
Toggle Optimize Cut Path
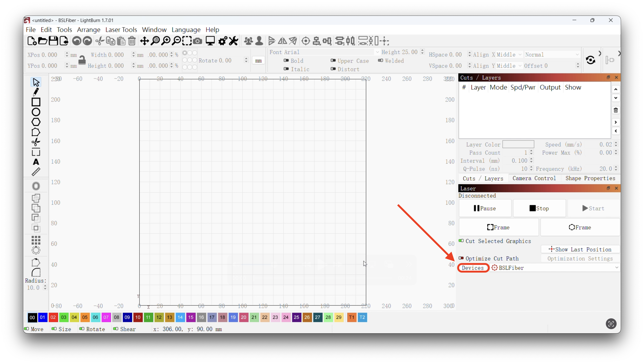pyautogui.click(x=461, y=258)
